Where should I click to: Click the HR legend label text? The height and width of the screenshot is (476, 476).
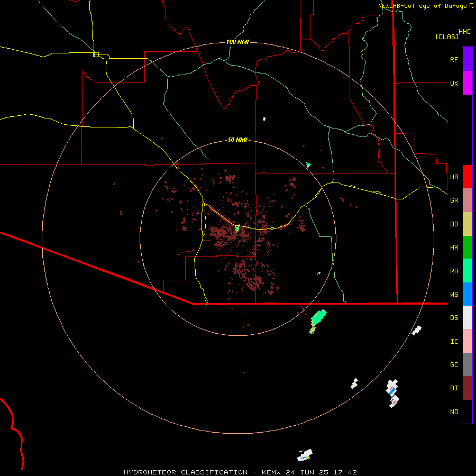[x=454, y=247]
